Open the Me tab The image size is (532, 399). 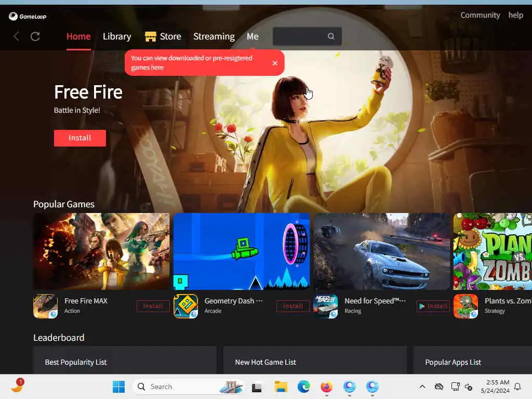pos(252,36)
